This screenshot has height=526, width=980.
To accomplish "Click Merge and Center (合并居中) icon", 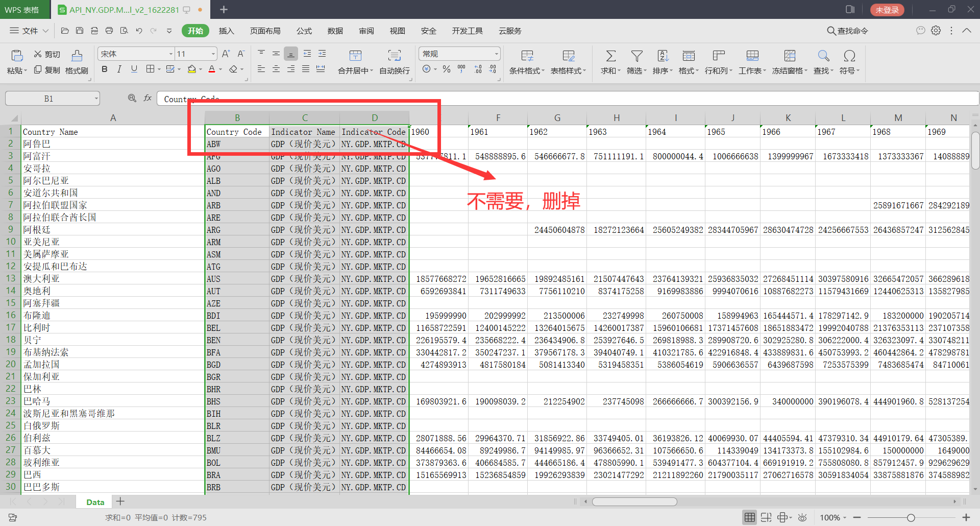I will pos(355,56).
